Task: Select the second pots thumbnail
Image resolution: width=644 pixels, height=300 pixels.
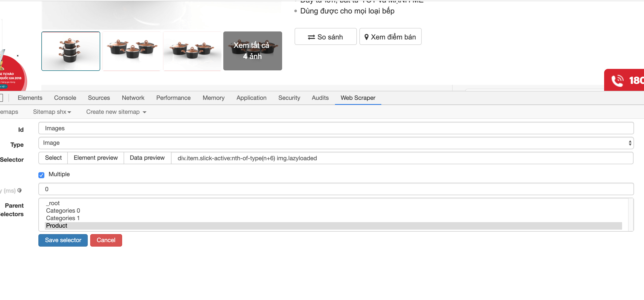Action: [x=132, y=51]
